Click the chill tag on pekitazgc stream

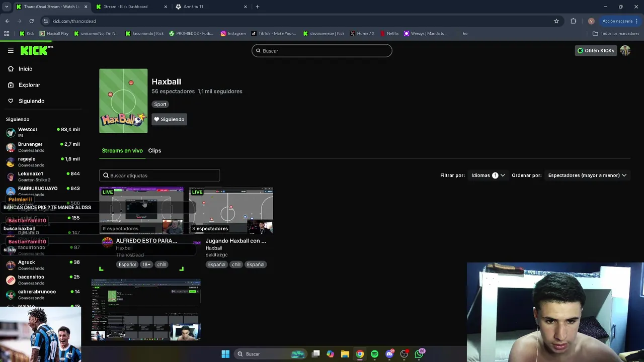point(236,264)
